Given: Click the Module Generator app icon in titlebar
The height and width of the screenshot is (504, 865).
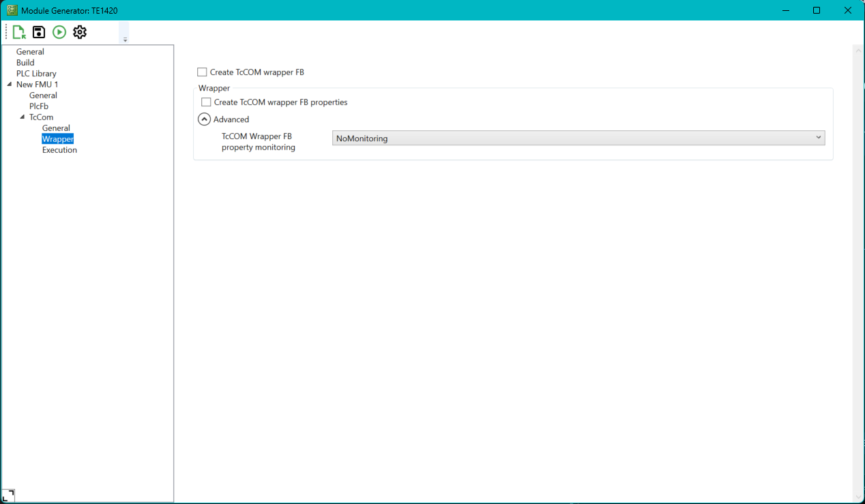Looking at the screenshot, I should (11, 10).
